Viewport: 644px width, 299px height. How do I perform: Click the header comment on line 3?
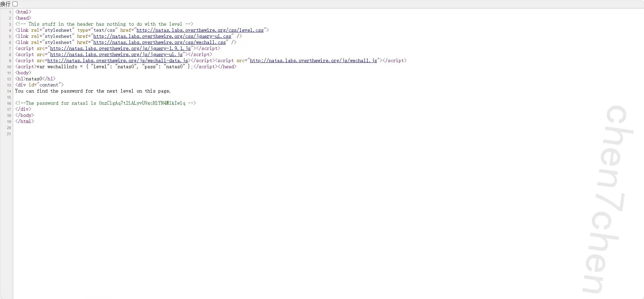(x=104, y=24)
